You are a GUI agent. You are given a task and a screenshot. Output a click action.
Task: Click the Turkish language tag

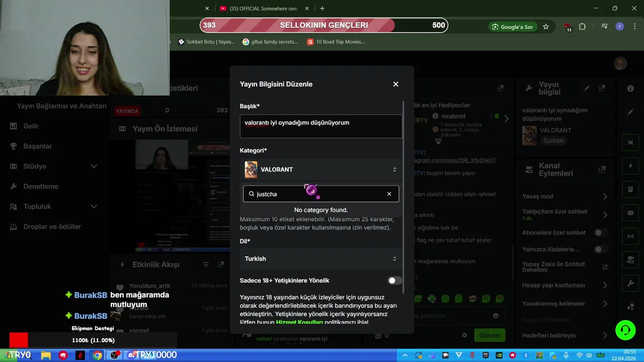pyautogui.click(x=553, y=141)
